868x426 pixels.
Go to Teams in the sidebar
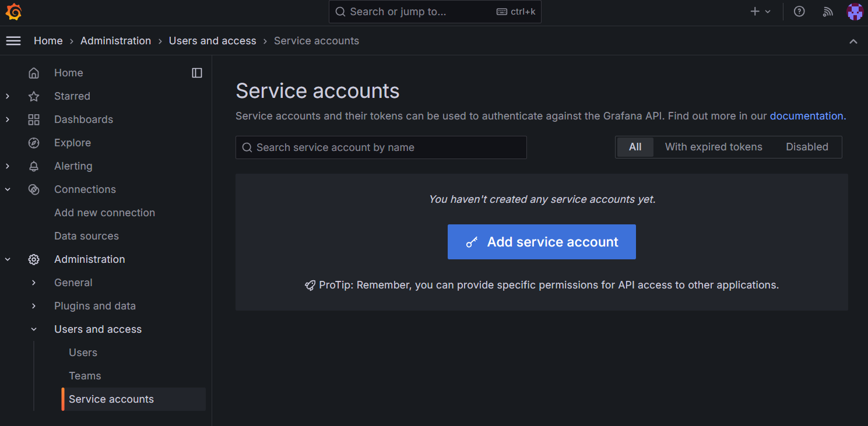tap(85, 375)
